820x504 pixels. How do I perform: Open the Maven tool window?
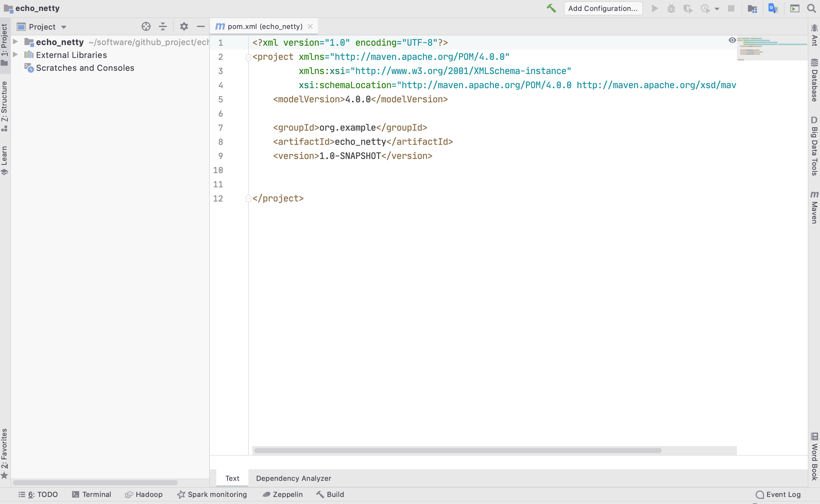(x=814, y=207)
